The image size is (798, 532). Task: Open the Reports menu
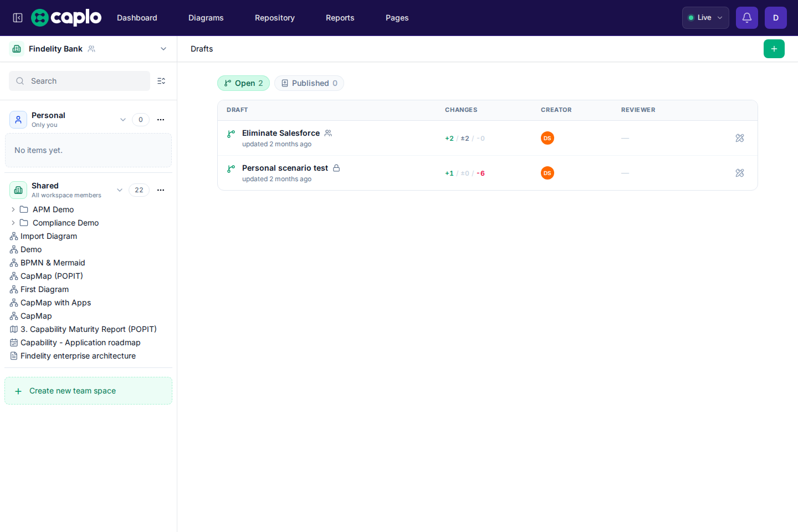coord(340,18)
